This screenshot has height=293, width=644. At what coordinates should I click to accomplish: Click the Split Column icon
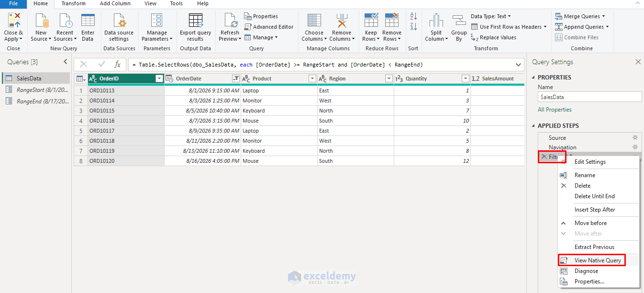pos(436,21)
